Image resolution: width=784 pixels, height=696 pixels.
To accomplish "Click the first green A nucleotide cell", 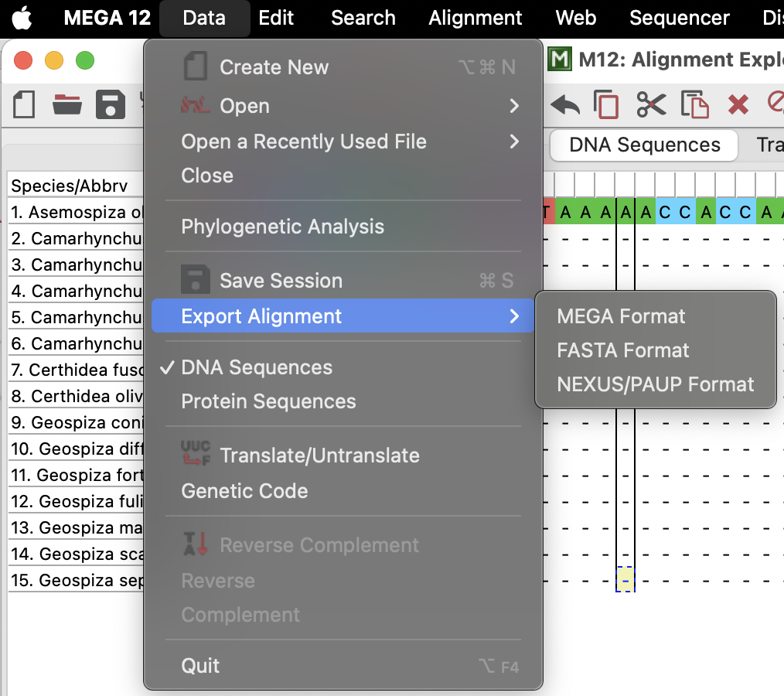I will pos(565,213).
